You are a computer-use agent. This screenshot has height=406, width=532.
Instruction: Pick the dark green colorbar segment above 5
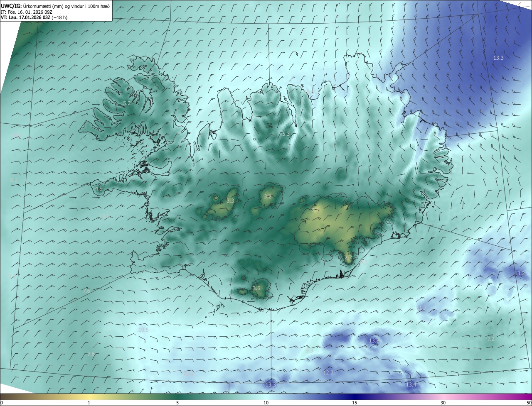click(177, 397)
